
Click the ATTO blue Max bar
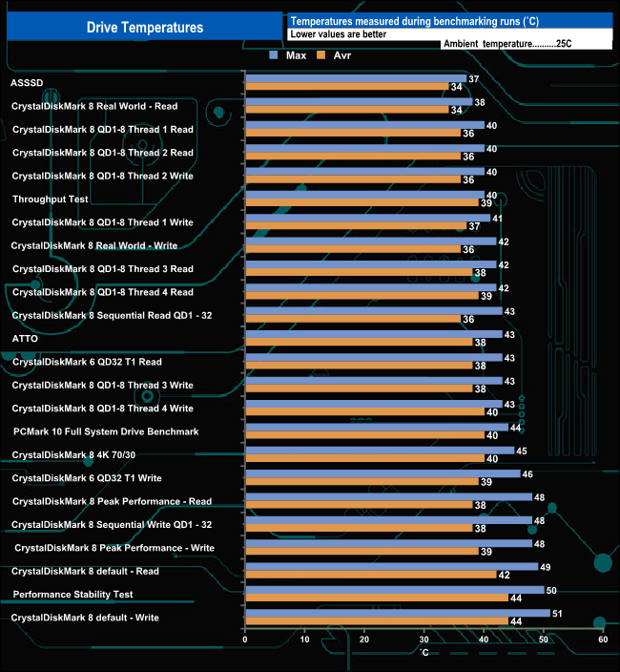coord(374,334)
